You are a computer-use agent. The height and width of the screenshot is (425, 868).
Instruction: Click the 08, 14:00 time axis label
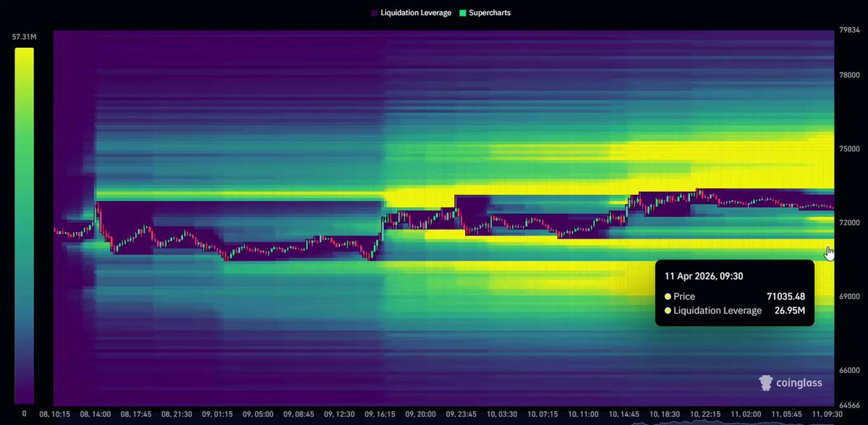(95, 415)
